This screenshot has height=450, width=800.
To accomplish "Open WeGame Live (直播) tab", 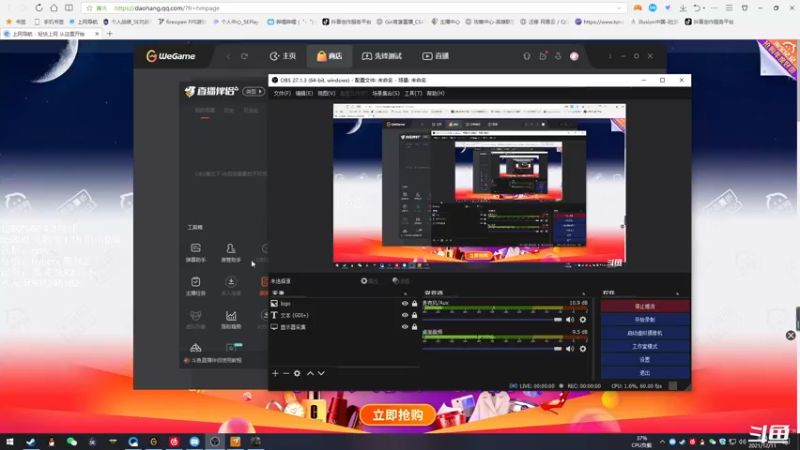I will [x=435, y=56].
